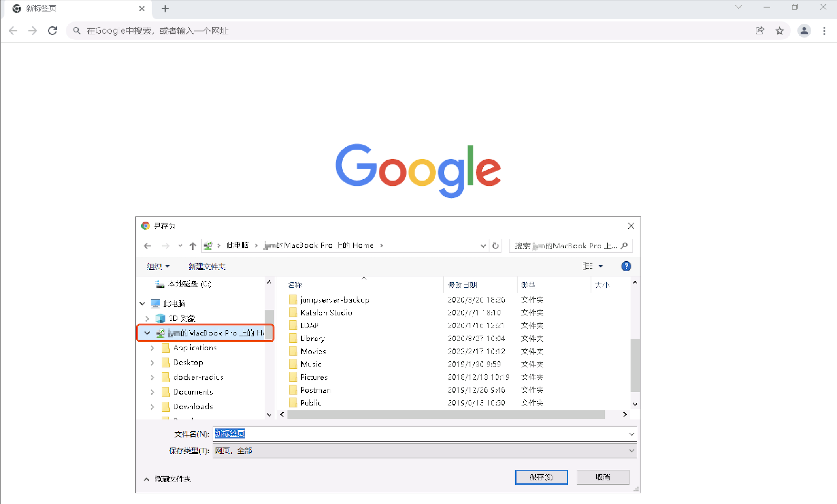Open the Chrome profile avatar icon
This screenshot has height=504, width=837.
(x=804, y=31)
